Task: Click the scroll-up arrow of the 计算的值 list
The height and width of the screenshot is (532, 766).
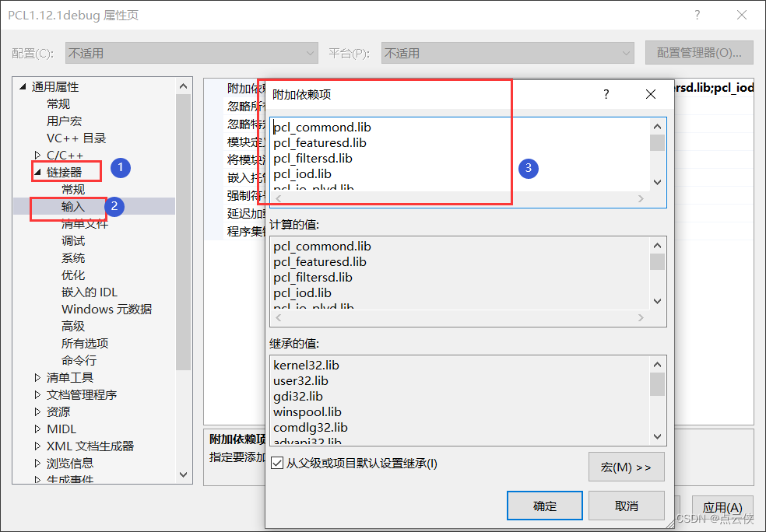Action: (x=657, y=246)
